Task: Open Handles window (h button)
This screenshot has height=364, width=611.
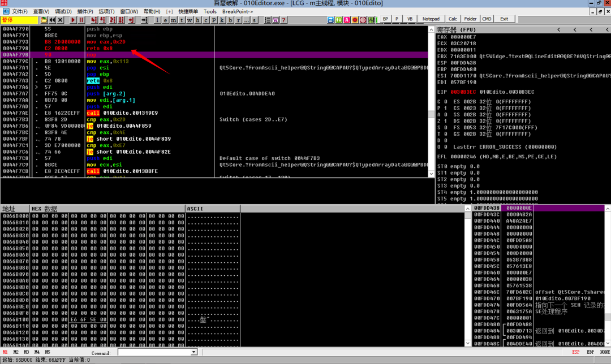Action: pos(197,20)
